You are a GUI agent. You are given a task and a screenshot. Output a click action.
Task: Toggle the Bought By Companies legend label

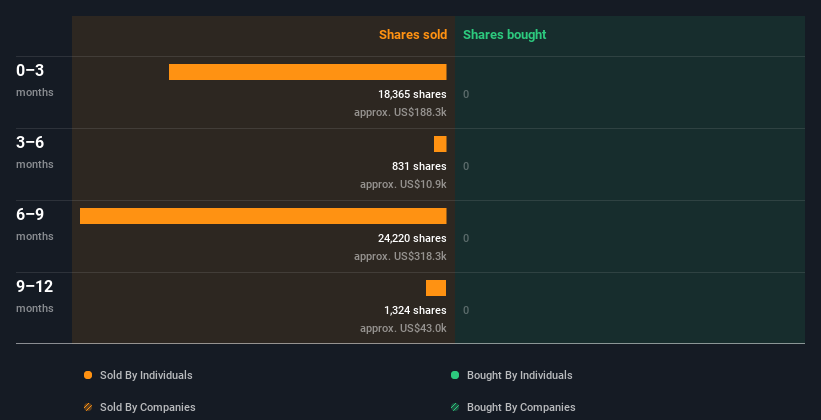[x=521, y=407]
